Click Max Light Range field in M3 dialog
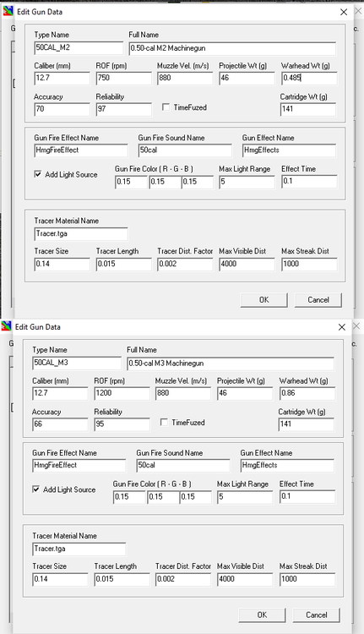The height and width of the screenshot is (634, 364). pyautogui.click(x=245, y=497)
